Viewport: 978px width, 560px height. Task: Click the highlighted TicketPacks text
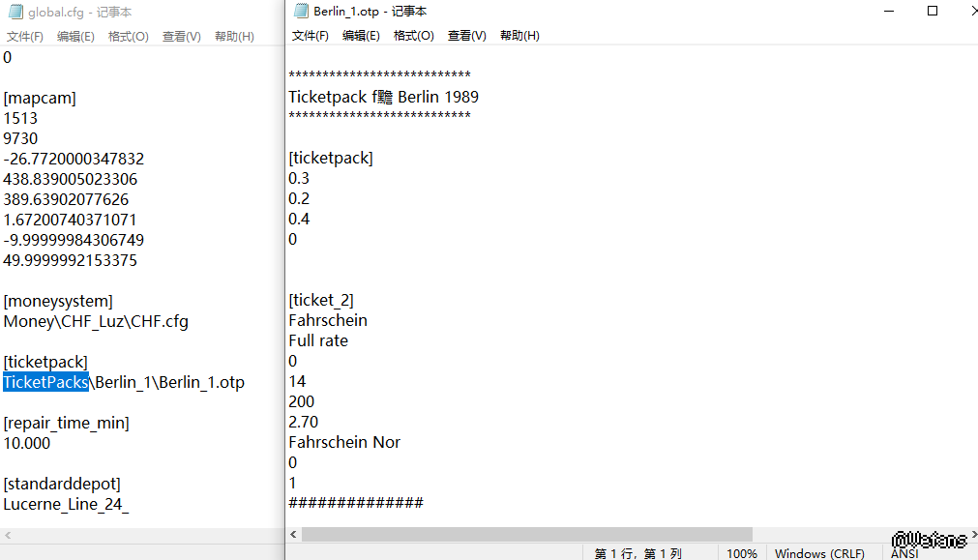(x=45, y=382)
